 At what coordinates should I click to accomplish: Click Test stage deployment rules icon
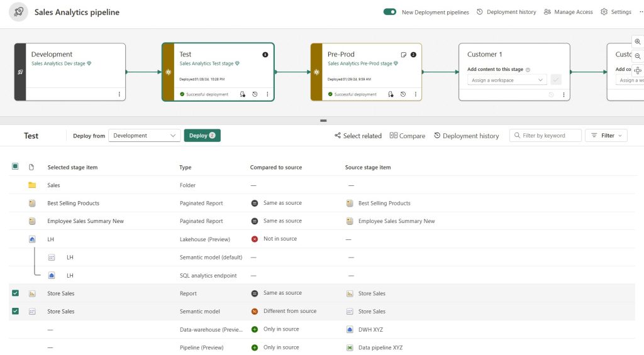(242, 94)
